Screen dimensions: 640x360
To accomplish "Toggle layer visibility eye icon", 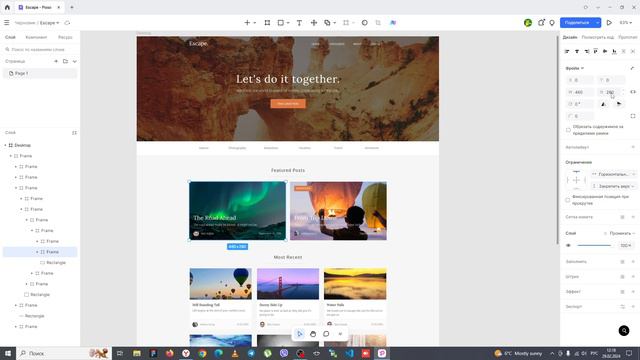I will [x=568, y=245].
